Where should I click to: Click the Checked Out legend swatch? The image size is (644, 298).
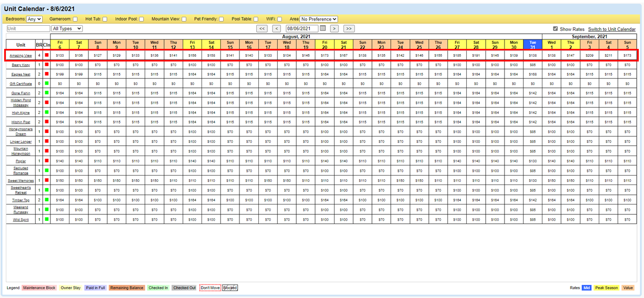tap(185, 288)
